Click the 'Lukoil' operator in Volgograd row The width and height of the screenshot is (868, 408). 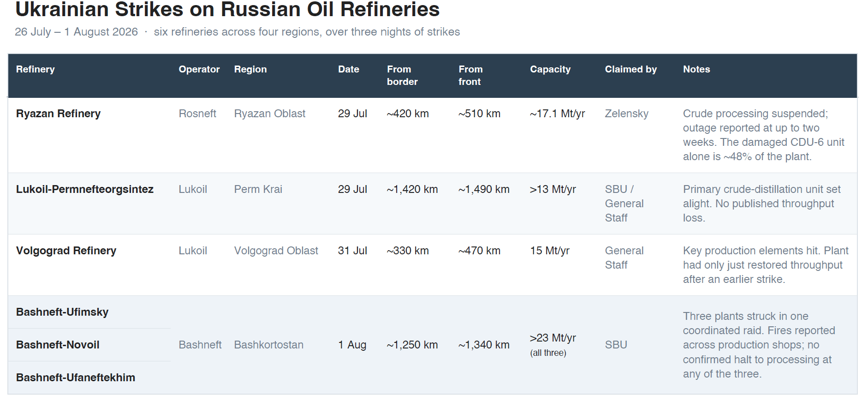193,251
